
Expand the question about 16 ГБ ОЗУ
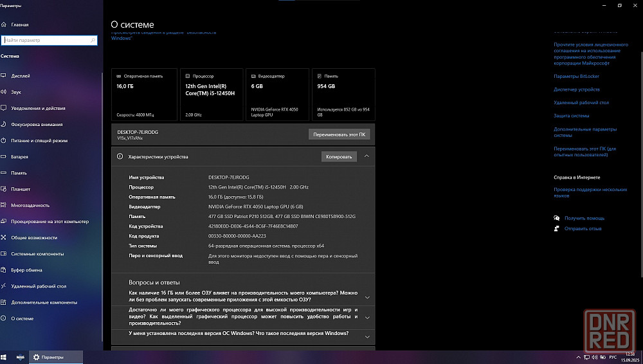367,297
